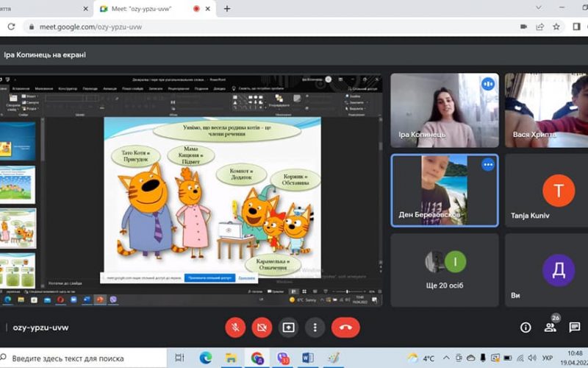Screen dimensions: 588x368
Task: Expand the 'Ще 20 осіб' participants tile
Action: click(444, 269)
